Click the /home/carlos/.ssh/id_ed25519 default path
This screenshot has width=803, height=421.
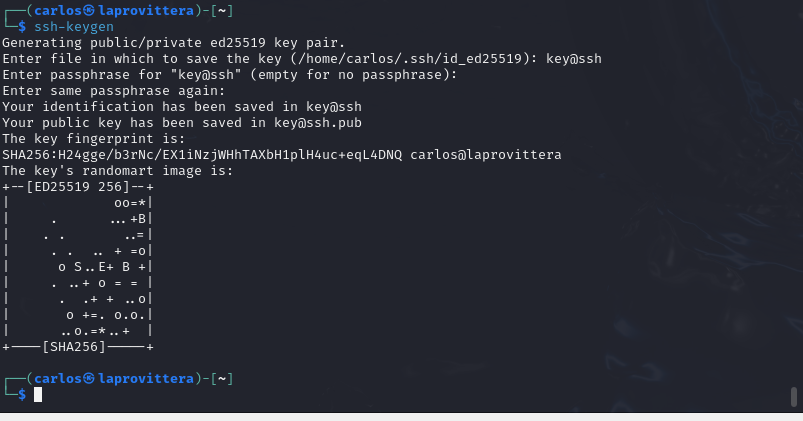tap(409, 59)
